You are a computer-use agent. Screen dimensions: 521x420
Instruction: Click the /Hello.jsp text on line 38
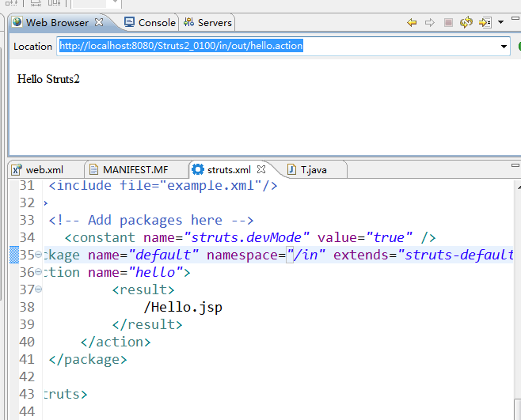183,308
